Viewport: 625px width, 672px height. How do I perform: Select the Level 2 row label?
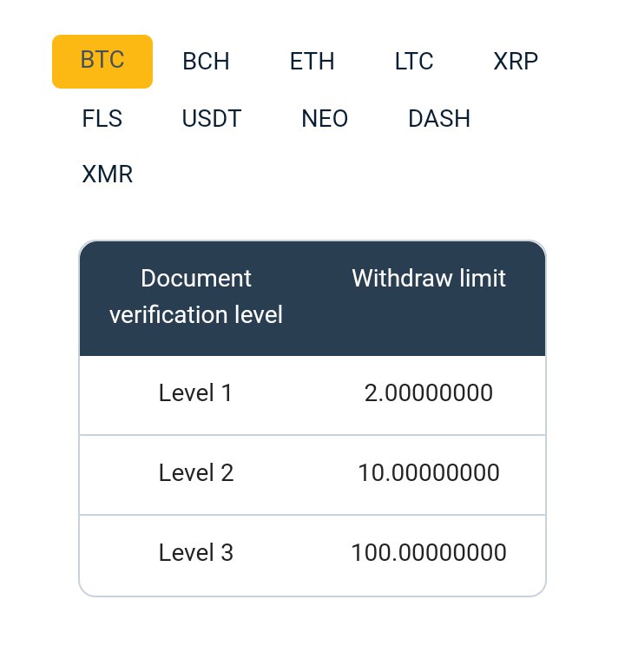pyautogui.click(x=196, y=472)
